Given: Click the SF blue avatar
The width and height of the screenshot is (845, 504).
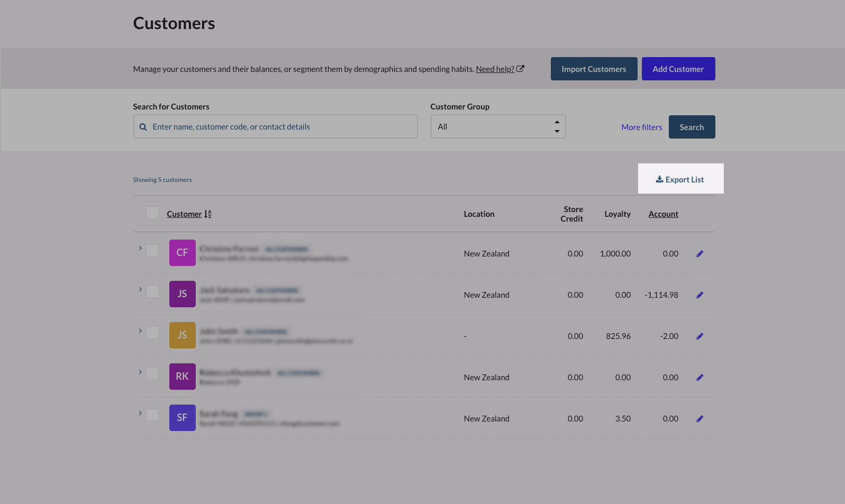Looking at the screenshot, I should [183, 418].
